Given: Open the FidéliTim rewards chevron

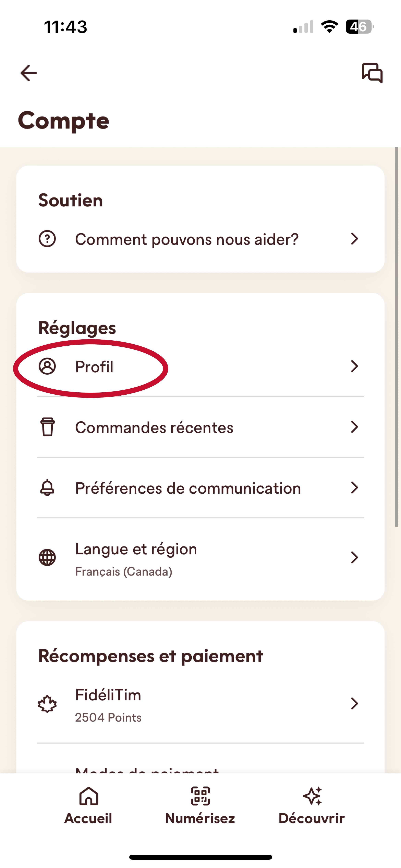Looking at the screenshot, I should (x=354, y=704).
